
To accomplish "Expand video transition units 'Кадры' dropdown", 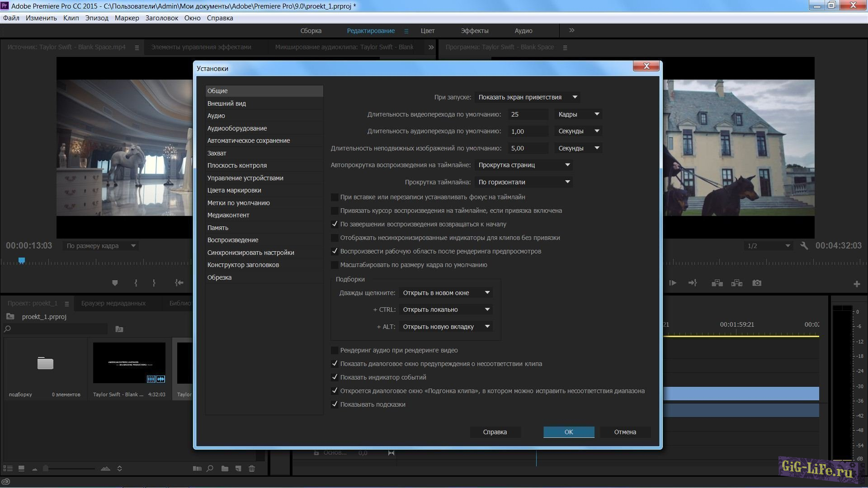I will [x=578, y=114].
